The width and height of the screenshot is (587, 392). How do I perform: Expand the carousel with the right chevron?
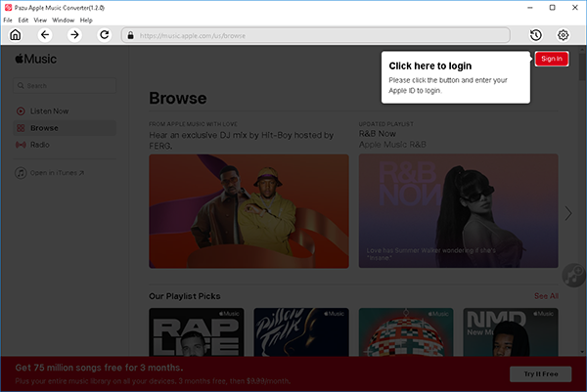tap(568, 213)
